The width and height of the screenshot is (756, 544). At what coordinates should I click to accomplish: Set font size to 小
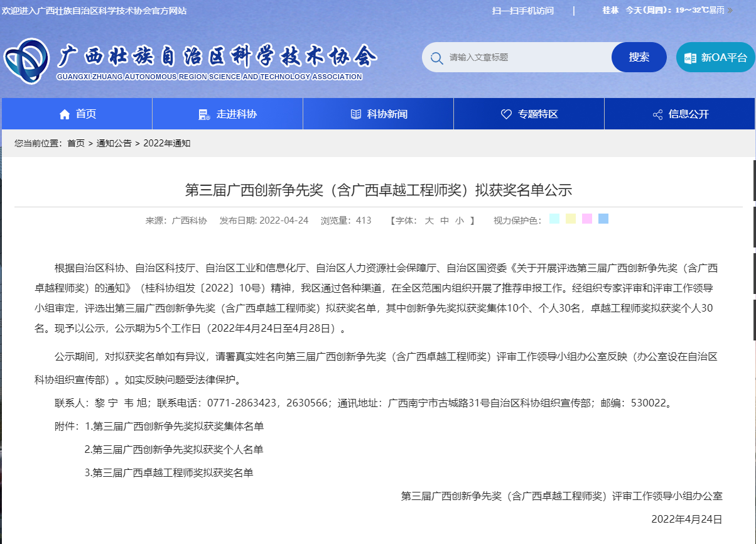(x=460, y=220)
